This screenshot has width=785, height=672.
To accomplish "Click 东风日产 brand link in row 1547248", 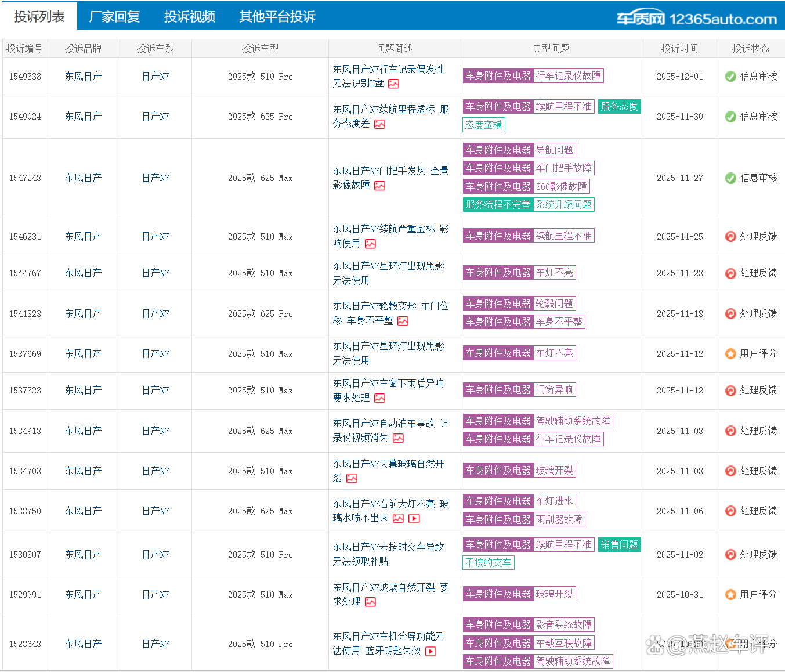I will click(83, 178).
